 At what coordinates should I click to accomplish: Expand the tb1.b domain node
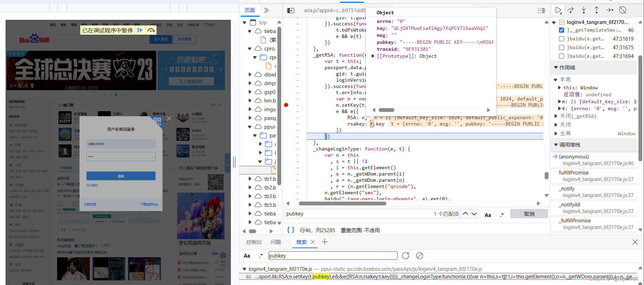coord(250,179)
